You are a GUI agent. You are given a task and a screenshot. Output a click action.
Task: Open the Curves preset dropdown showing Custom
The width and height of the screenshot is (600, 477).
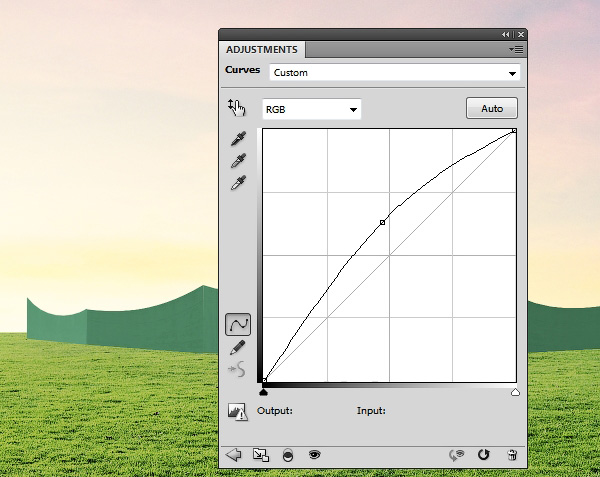pyautogui.click(x=395, y=73)
